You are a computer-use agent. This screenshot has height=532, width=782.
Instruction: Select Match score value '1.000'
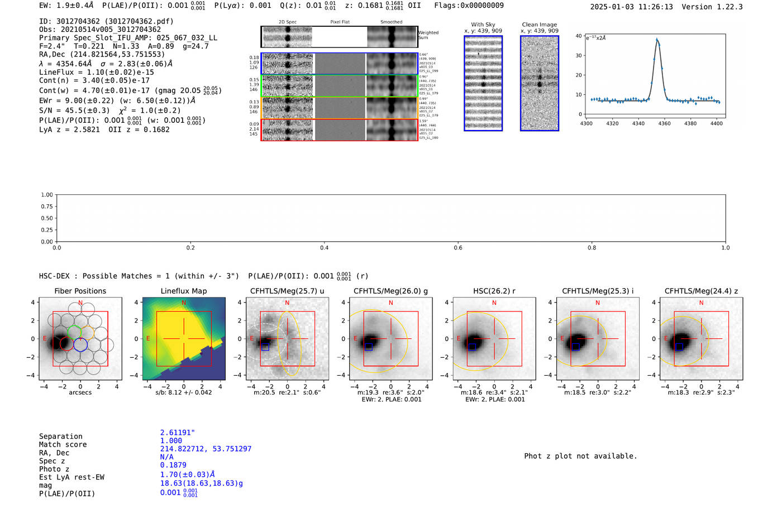pos(171,441)
